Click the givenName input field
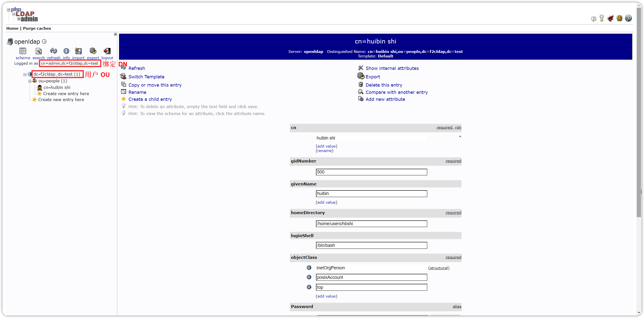Screen dimensions: 644x318 (x=371, y=193)
